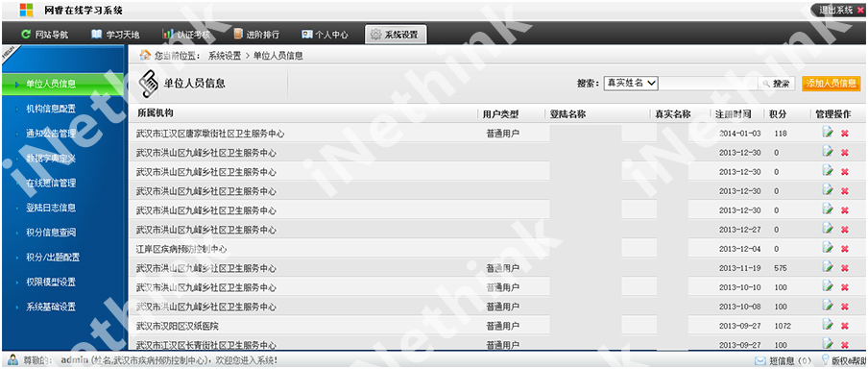Select 单位人员信息 in the sidebar
The width and height of the screenshot is (868, 369).
(x=62, y=85)
